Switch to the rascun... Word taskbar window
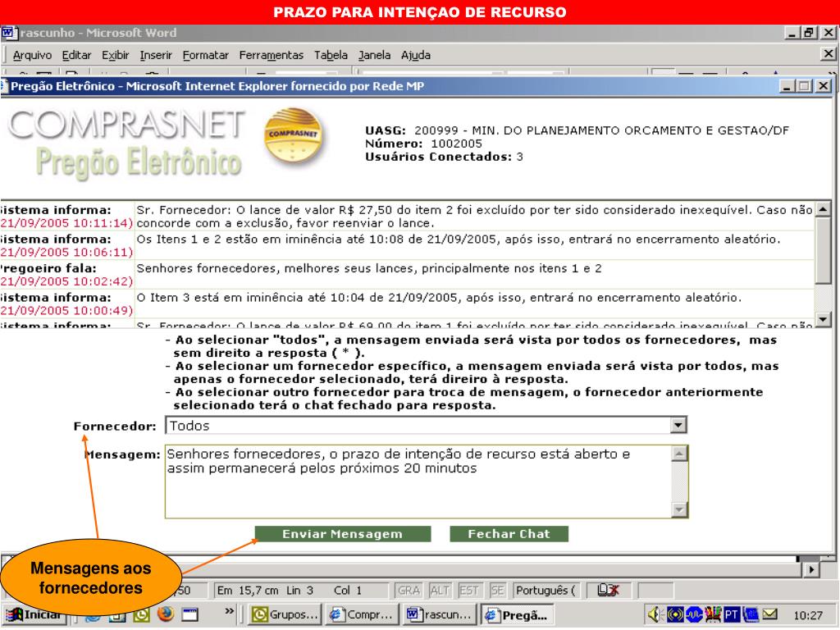 tap(440, 614)
